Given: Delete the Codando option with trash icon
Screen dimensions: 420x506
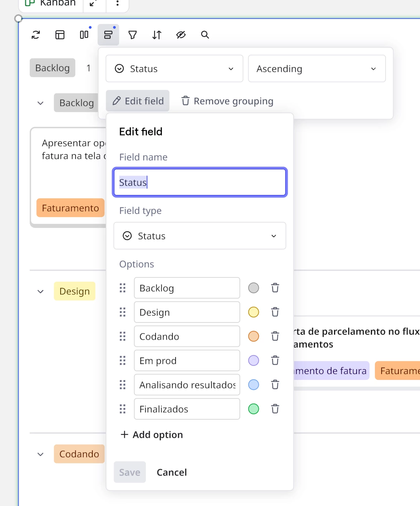Looking at the screenshot, I should click(x=275, y=336).
